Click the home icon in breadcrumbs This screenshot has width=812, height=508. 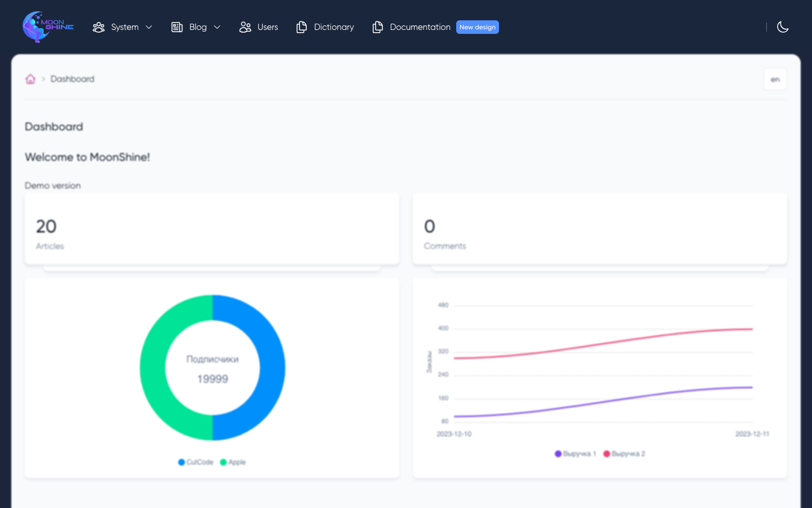[x=30, y=79]
